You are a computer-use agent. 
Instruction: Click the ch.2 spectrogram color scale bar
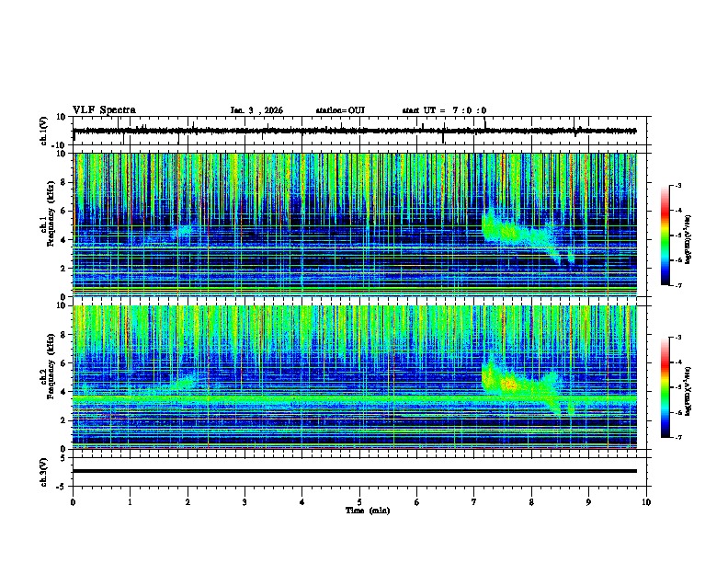[665, 387]
